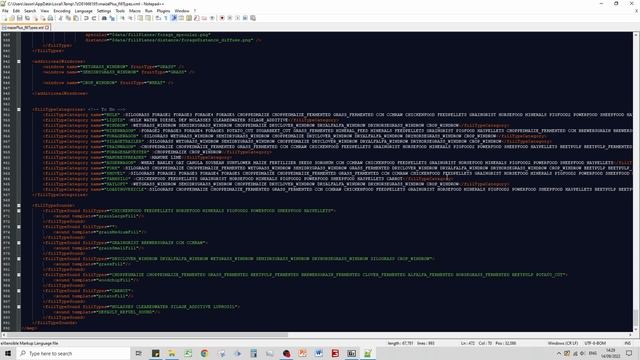The image size is (640, 360).
Task: Open the File menu
Action: [5, 11]
